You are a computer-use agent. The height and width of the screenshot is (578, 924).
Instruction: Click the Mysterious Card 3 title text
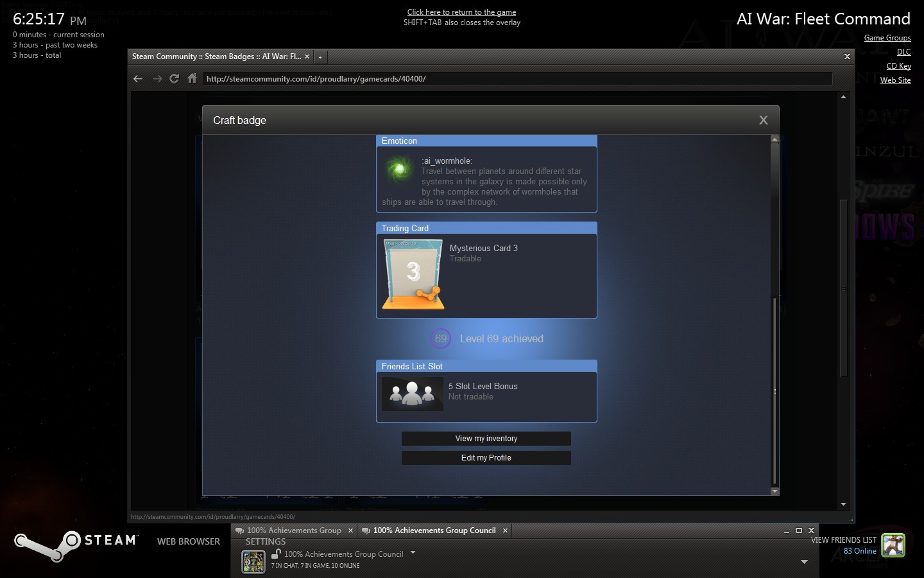point(484,248)
